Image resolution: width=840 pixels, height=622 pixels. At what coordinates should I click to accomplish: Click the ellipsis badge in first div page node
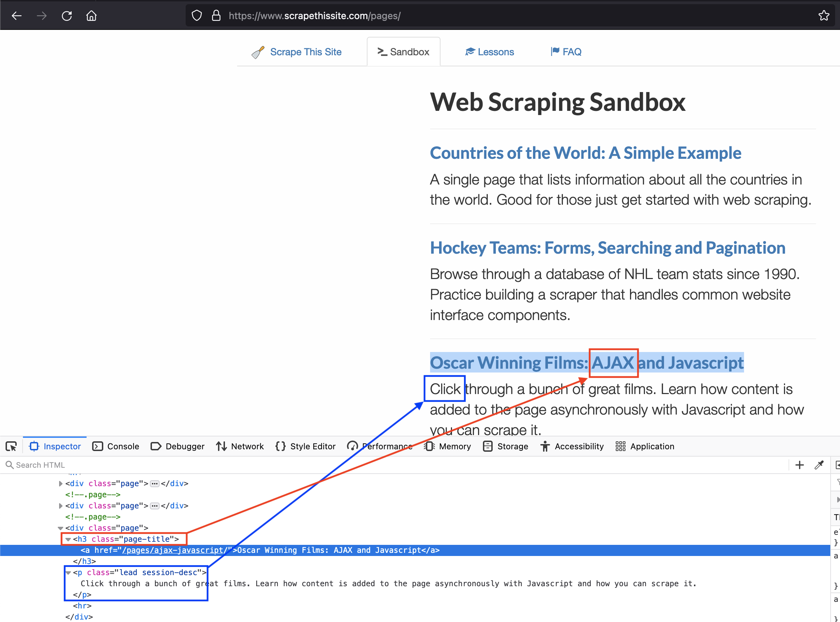pyautogui.click(x=154, y=484)
